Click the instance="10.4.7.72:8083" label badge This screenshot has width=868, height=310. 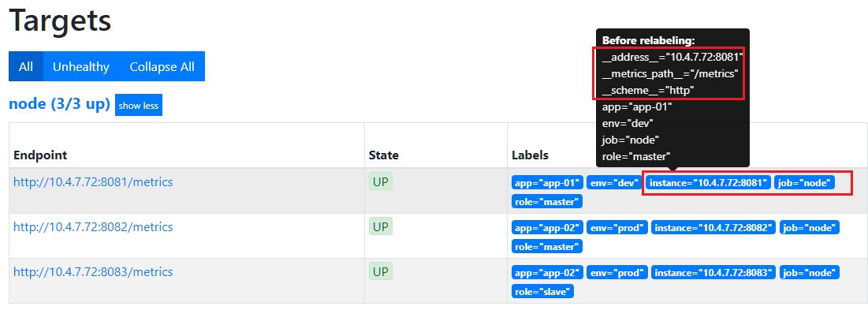coord(714,272)
